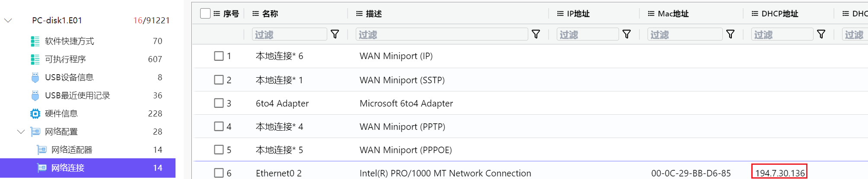Collapse the 网络配置 tree node
This screenshot has height=179, width=868.
click(x=21, y=132)
